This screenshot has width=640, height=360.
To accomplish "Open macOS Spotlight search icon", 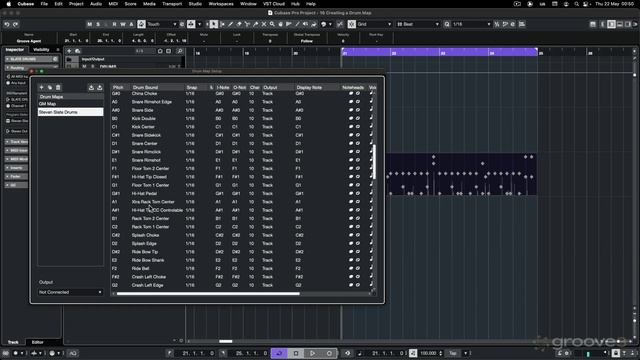I will point(576,4).
